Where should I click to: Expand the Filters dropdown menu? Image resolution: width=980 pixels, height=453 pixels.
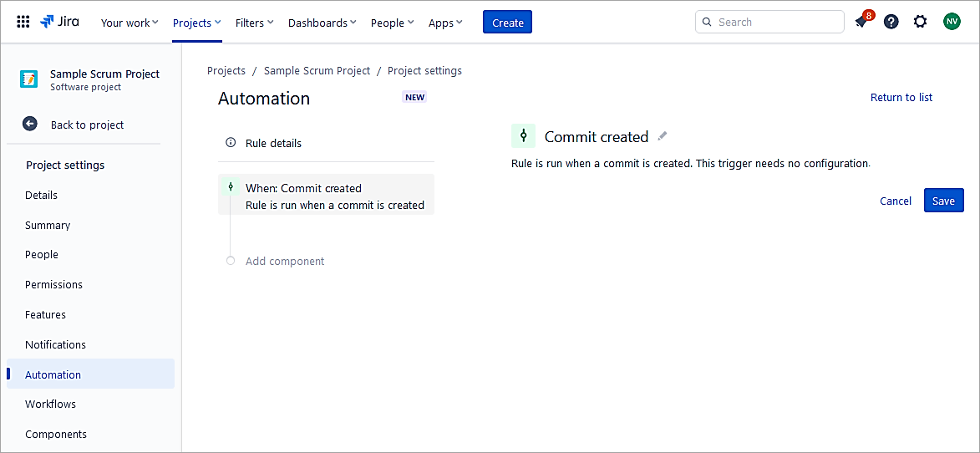pyautogui.click(x=254, y=23)
